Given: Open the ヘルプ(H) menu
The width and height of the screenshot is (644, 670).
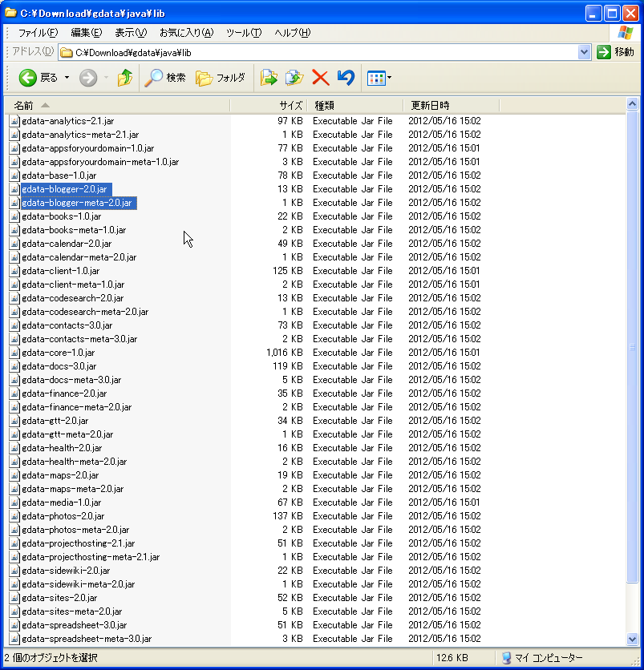Looking at the screenshot, I should [x=293, y=33].
